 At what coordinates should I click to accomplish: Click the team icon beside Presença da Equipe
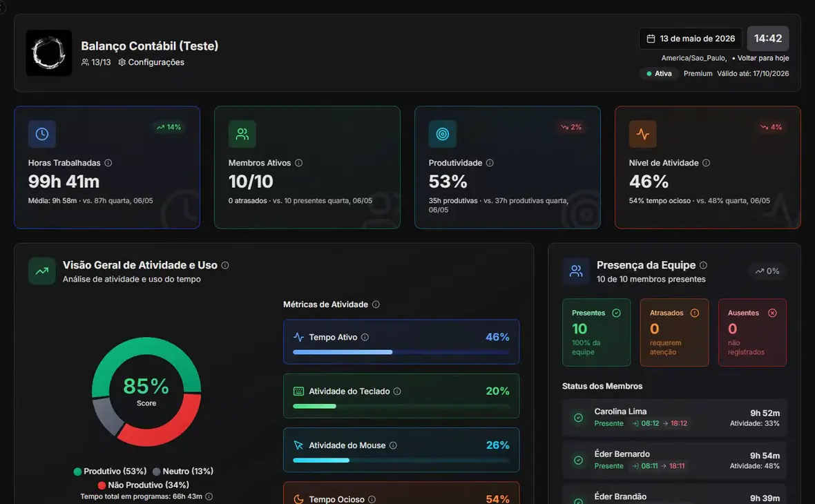tap(576, 271)
